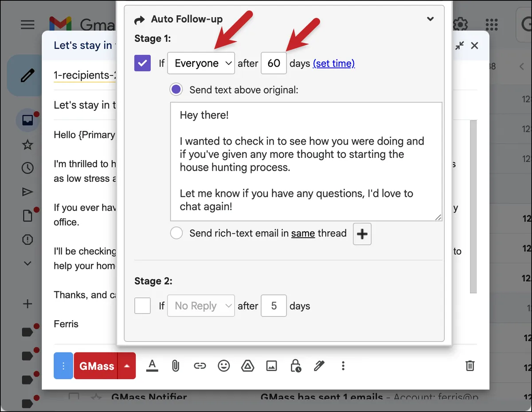Discard draft trash icon

tap(470, 366)
